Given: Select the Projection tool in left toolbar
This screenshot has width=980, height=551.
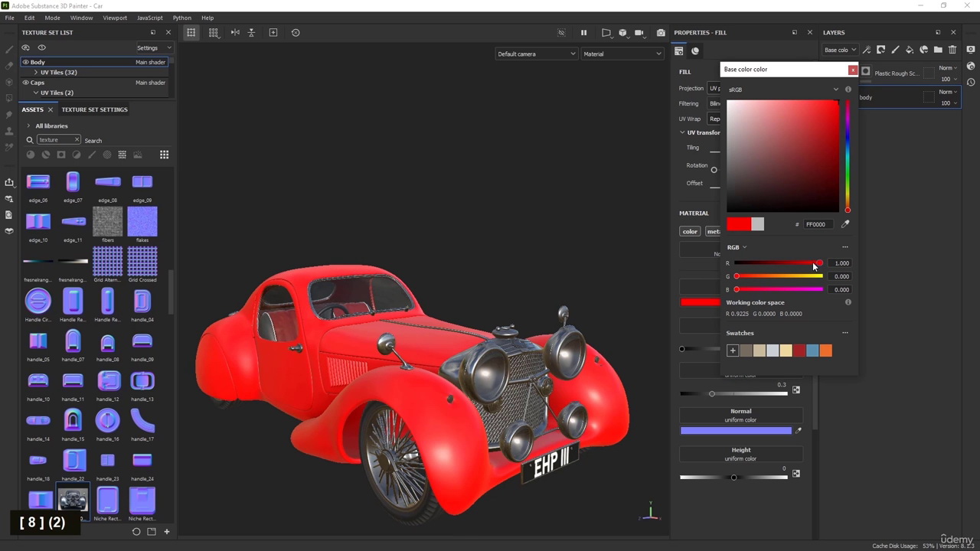Looking at the screenshot, I should [x=9, y=82].
